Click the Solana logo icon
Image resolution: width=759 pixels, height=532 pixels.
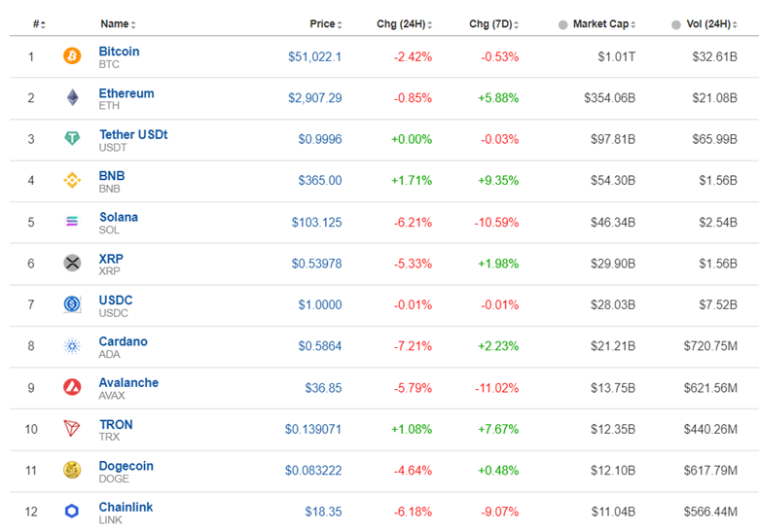72,222
